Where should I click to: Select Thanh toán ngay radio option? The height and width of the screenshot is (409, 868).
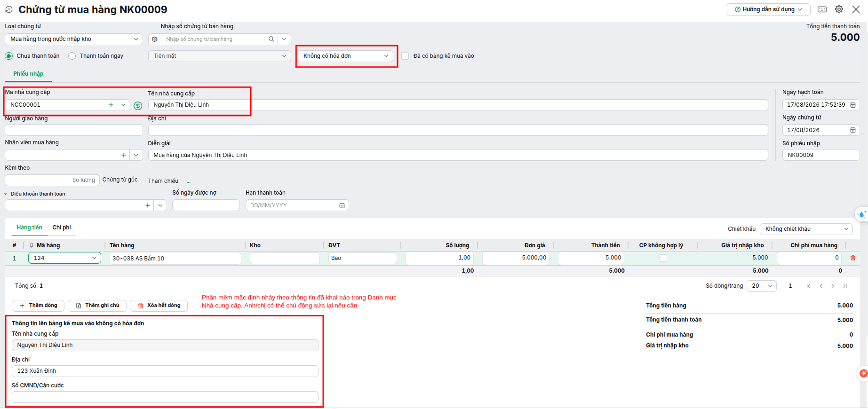coord(72,56)
